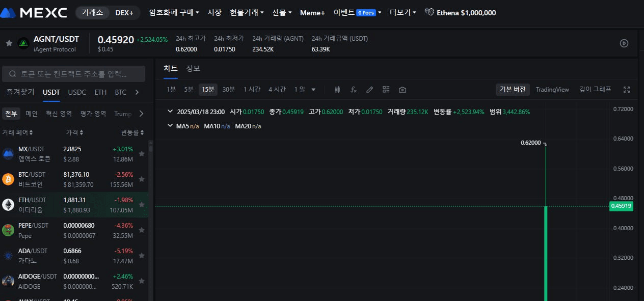Show more quote currency tabs arrow
The height and width of the screenshot is (301, 644).
[137, 92]
